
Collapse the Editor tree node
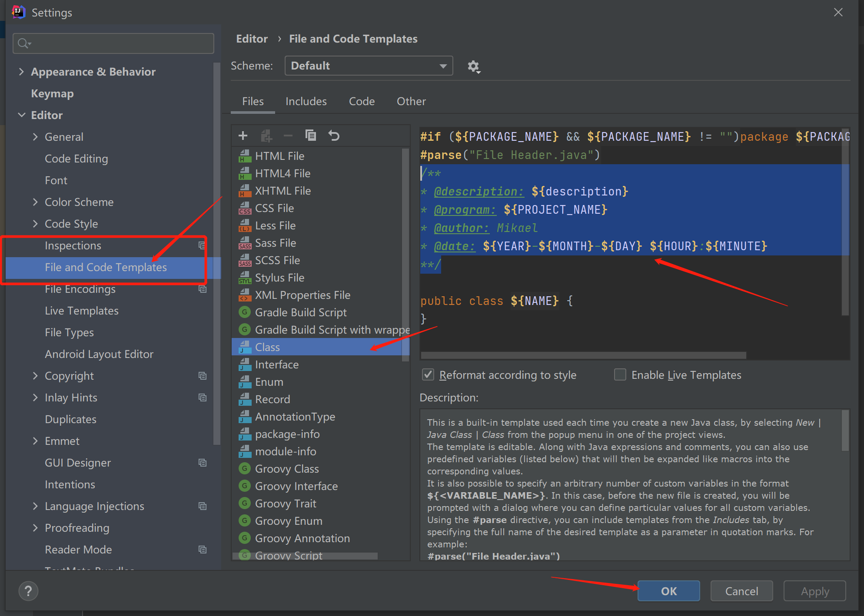pyautogui.click(x=22, y=115)
